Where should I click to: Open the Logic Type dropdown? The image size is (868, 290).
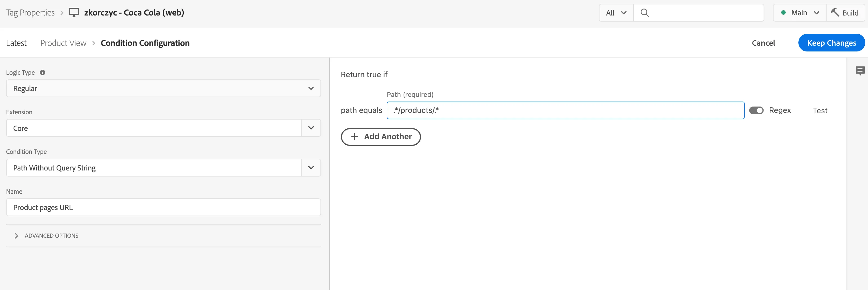tap(163, 89)
